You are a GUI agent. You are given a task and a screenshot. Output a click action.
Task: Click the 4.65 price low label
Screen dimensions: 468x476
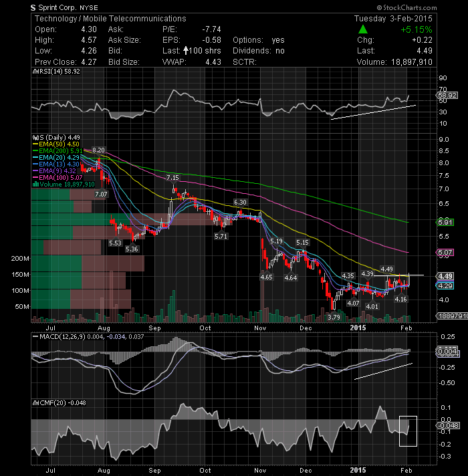coord(266,277)
